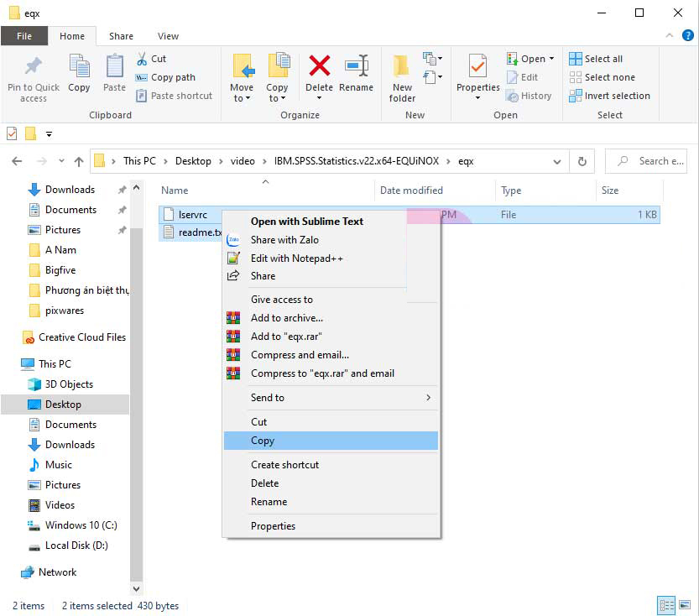The width and height of the screenshot is (699, 616).
Task: Go up one folder level arrow
Action: [x=79, y=161]
